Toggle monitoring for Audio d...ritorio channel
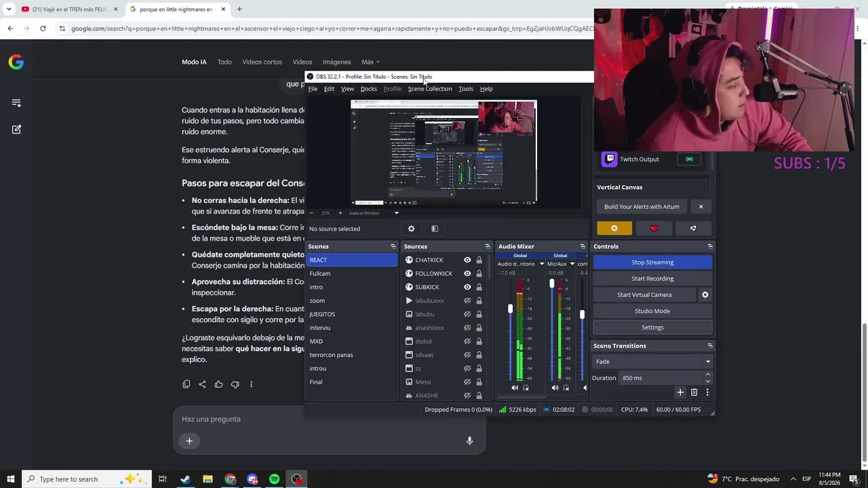The image size is (868, 488). (526, 388)
